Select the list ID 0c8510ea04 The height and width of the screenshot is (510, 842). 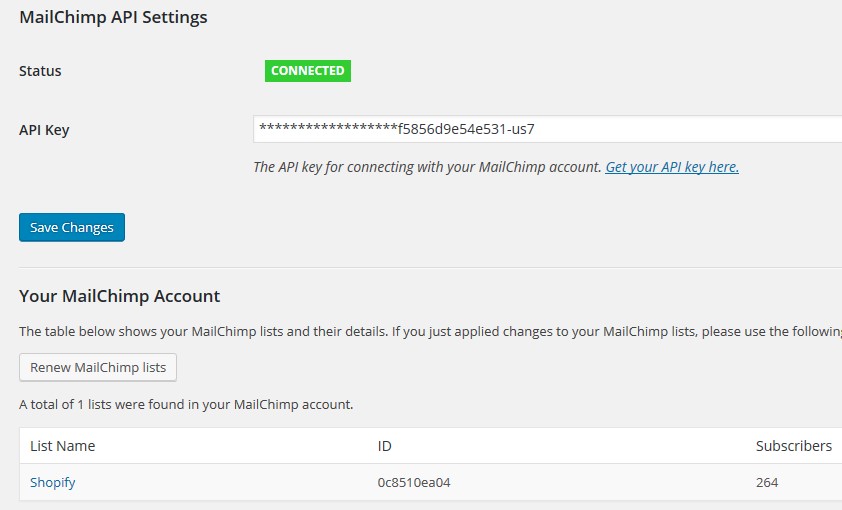[x=414, y=482]
